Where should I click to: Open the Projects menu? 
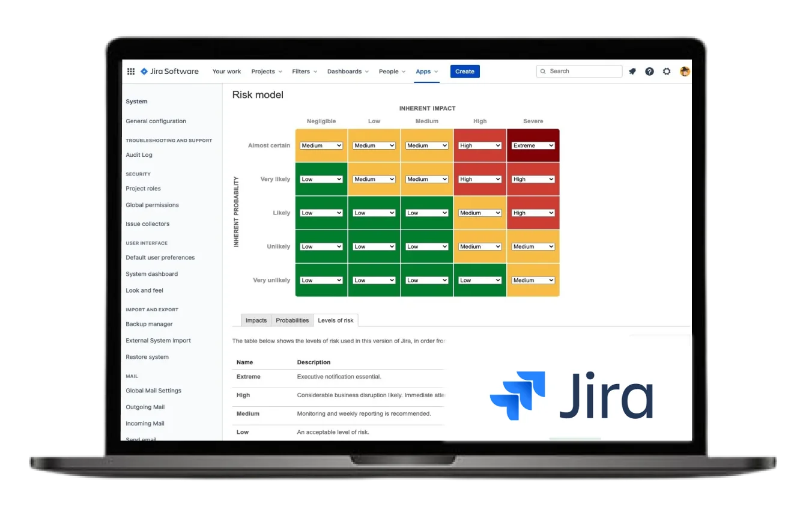pos(267,72)
